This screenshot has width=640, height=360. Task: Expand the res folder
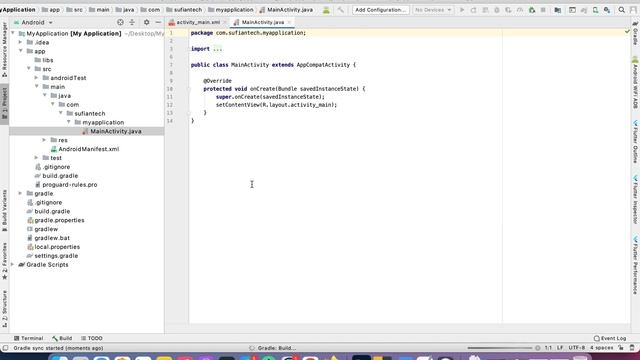(44, 140)
